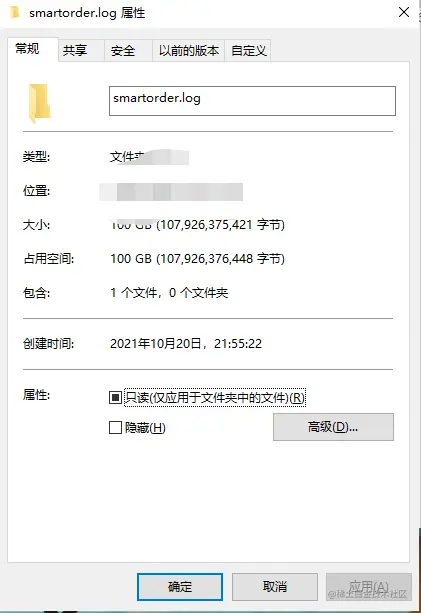
Task: Toggle the 只读 read-only checkbox
Action: (115, 398)
